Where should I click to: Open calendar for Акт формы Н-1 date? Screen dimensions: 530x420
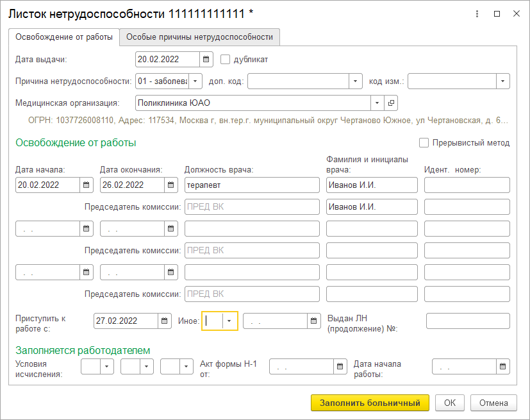(340, 367)
